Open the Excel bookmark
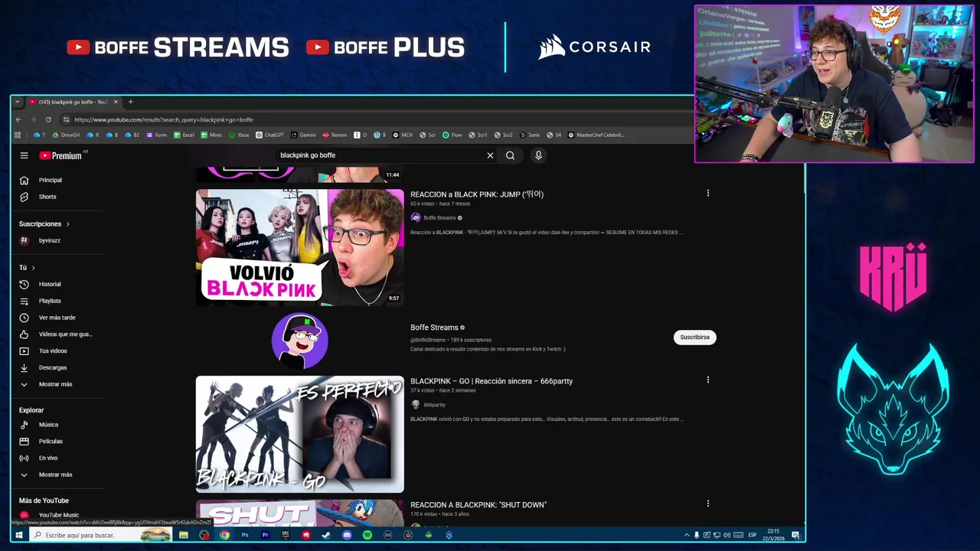The image size is (980, 551). [184, 135]
